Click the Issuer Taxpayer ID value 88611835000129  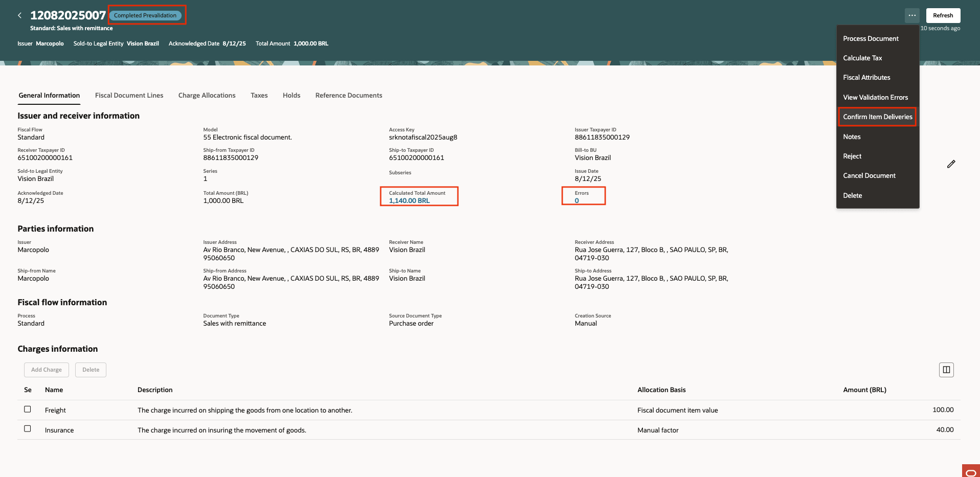click(x=602, y=138)
